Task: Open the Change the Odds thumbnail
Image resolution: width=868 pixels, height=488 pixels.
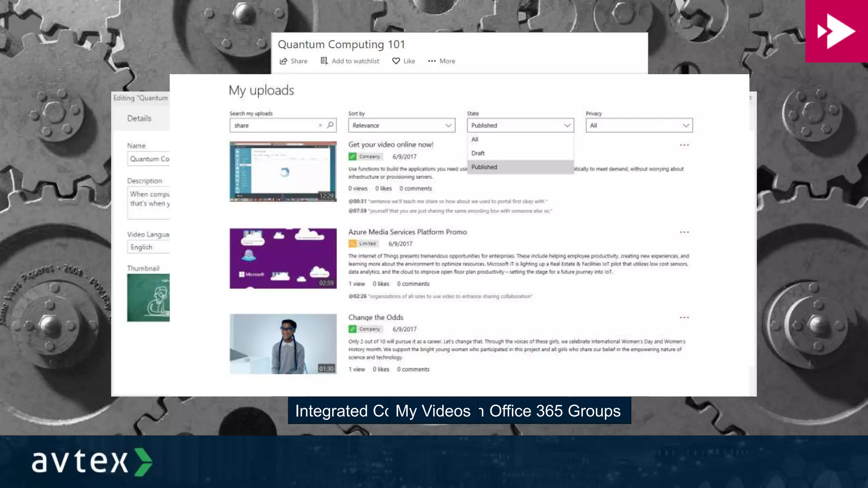Action: point(283,344)
